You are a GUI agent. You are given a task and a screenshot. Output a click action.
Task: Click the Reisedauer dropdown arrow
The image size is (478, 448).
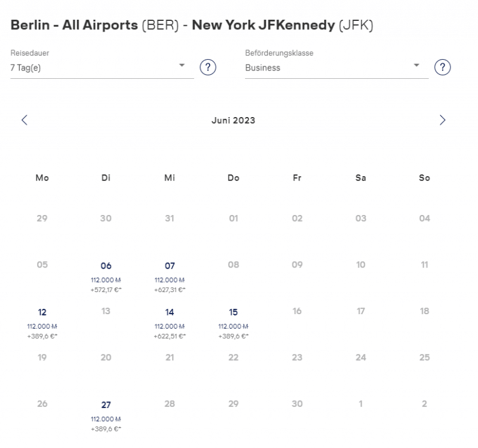coord(182,66)
